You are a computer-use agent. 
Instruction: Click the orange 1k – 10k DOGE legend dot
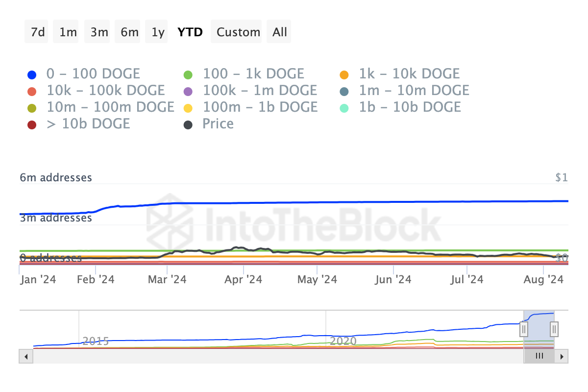tap(345, 73)
